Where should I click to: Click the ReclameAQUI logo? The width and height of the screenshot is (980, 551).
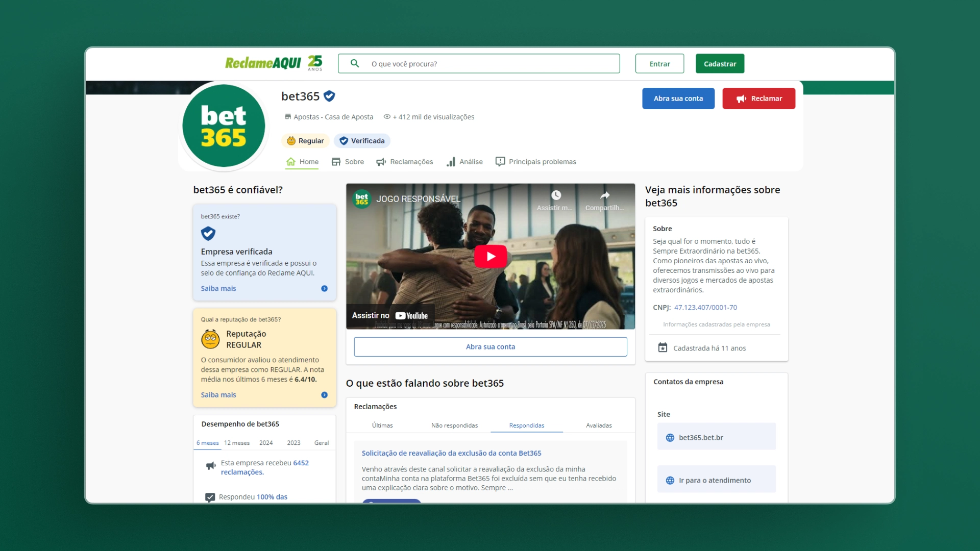pos(263,63)
